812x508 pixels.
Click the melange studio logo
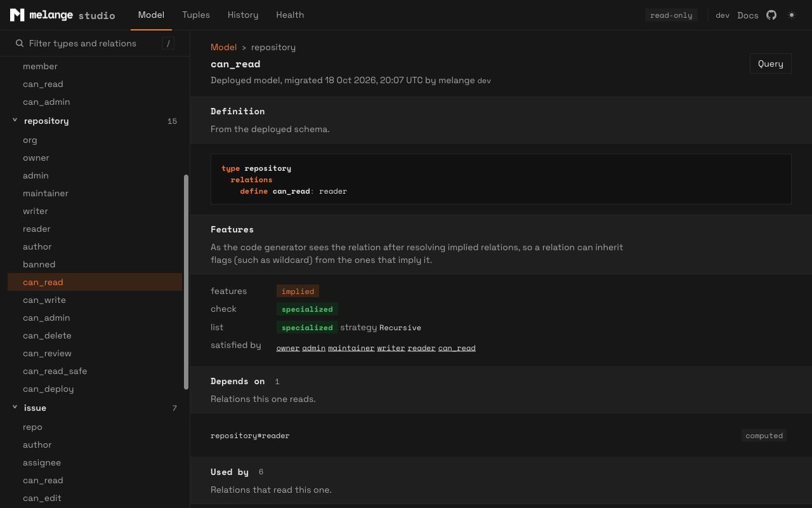(62, 15)
